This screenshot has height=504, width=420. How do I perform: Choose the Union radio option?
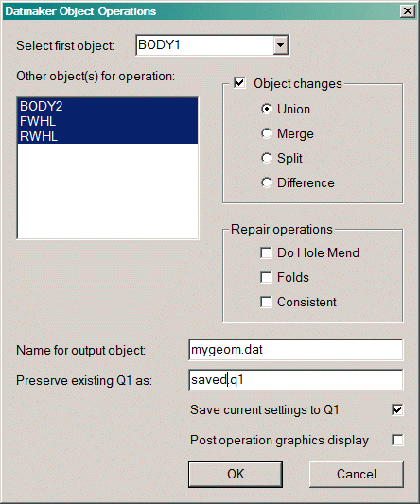pyautogui.click(x=267, y=109)
